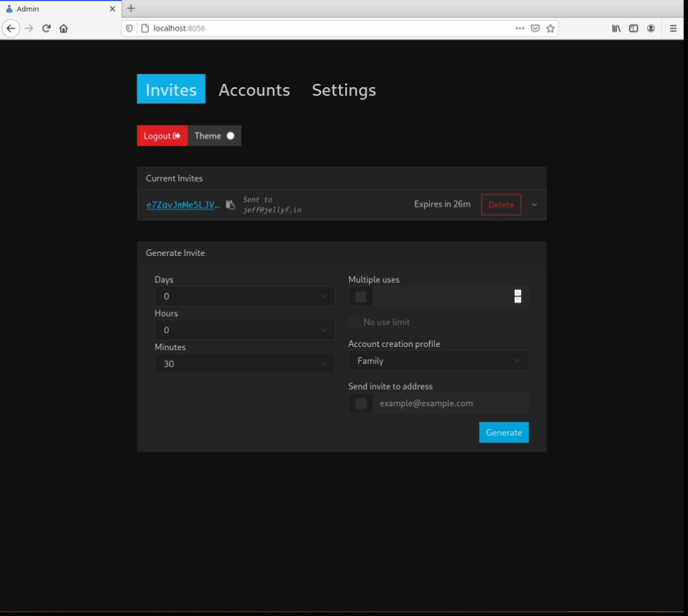Enable the Multiple uses checkbox
This screenshot has width=688, height=616.
tap(361, 296)
